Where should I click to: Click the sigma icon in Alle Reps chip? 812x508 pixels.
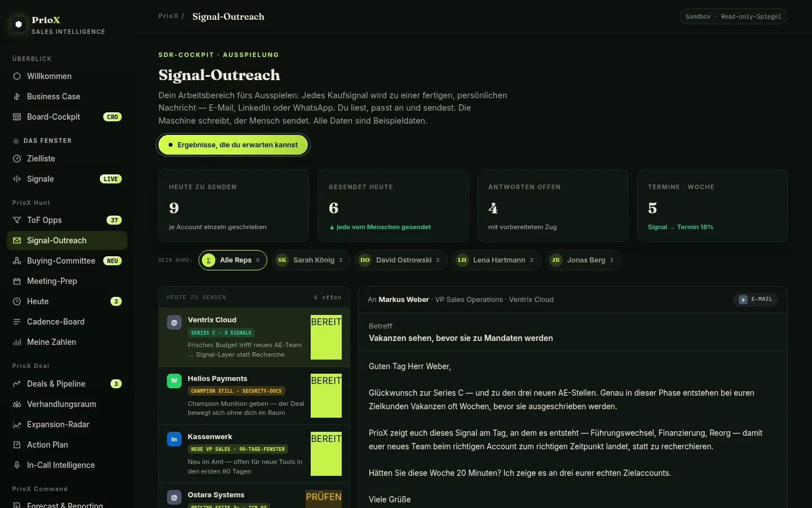coord(209,260)
